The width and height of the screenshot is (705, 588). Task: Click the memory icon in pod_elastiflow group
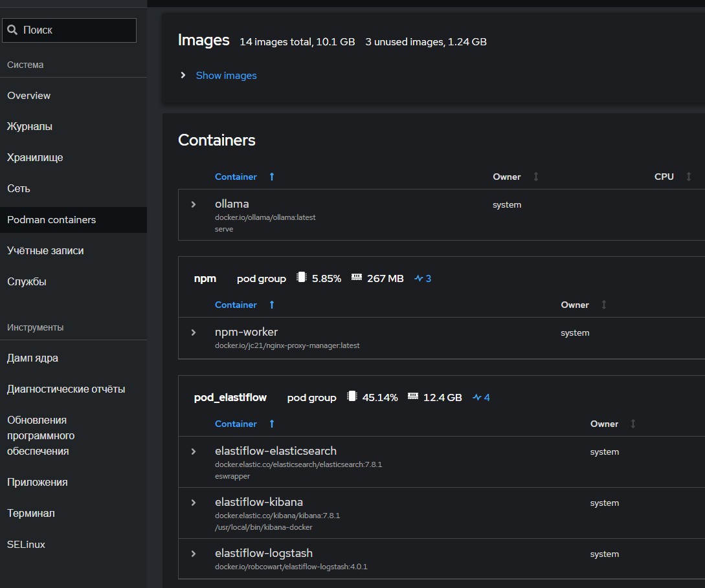click(413, 397)
